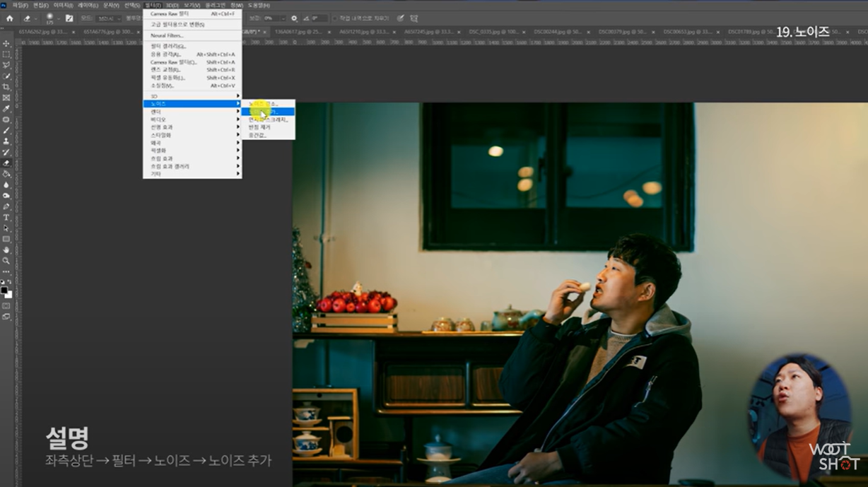This screenshot has width=868, height=487.
Task: Select the Frame tool
Action: point(6,98)
